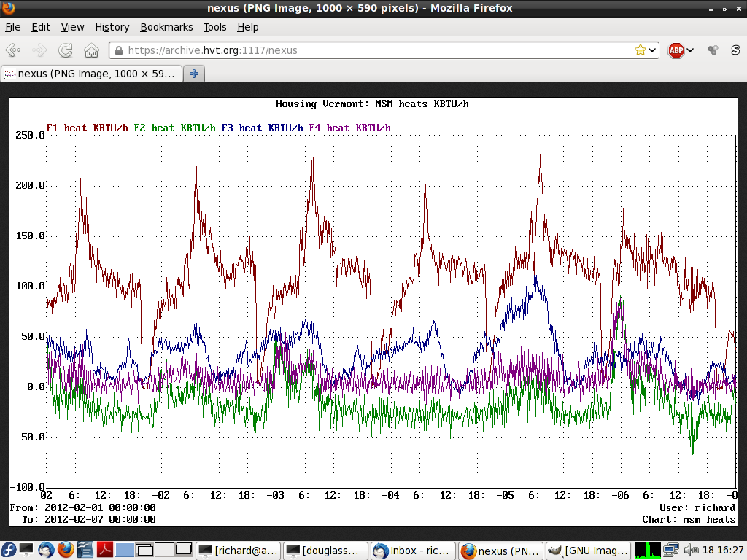Viewport: 747px width, 560px height.
Task: Click the -100.0 y-axis label
Action: (27, 488)
